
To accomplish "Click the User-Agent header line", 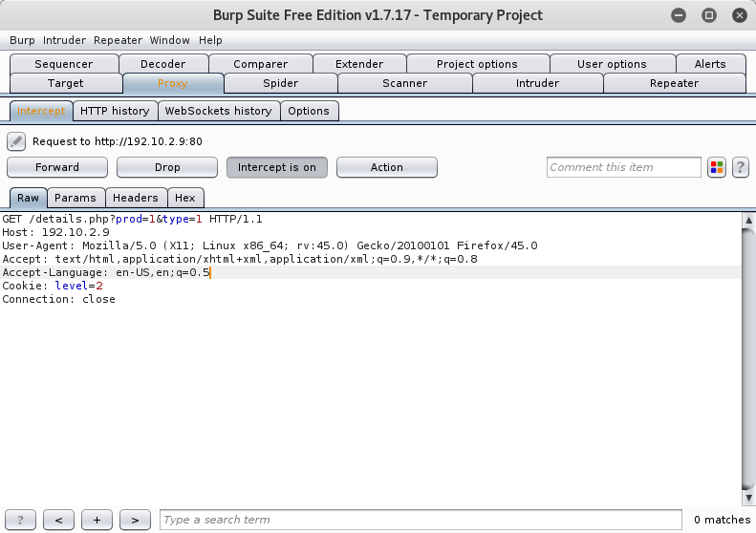I will pos(270,245).
